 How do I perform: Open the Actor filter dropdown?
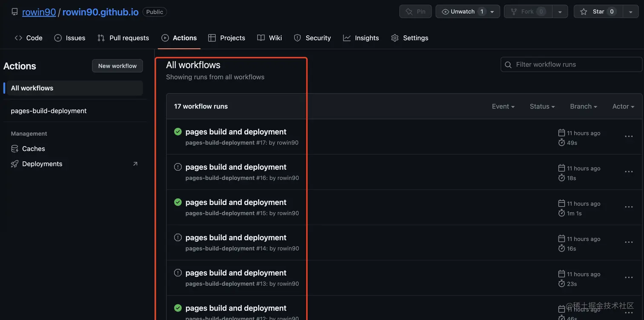pos(623,107)
